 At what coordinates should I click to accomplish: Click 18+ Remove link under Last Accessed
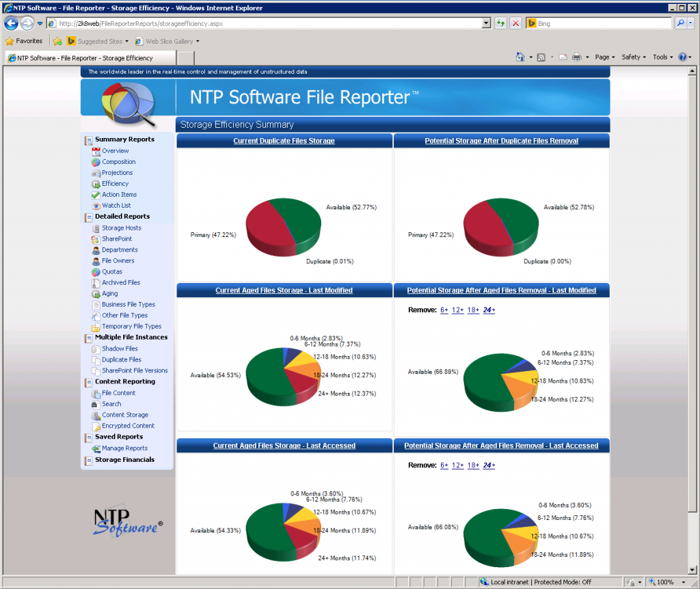[x=473, y=465]
